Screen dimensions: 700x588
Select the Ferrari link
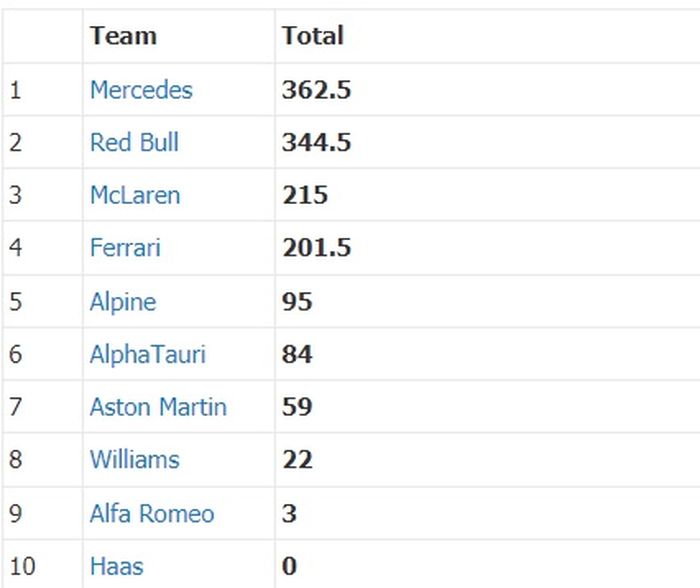(125, 248)
